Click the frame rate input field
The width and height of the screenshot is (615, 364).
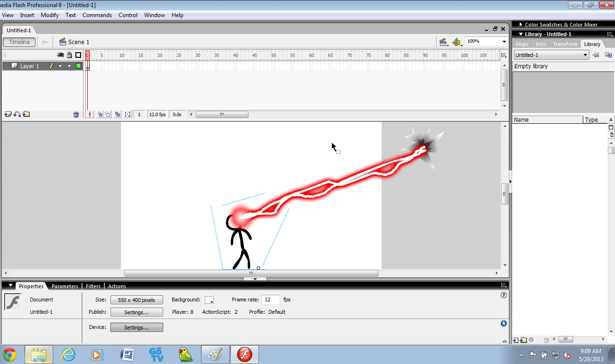coord(270,299)
